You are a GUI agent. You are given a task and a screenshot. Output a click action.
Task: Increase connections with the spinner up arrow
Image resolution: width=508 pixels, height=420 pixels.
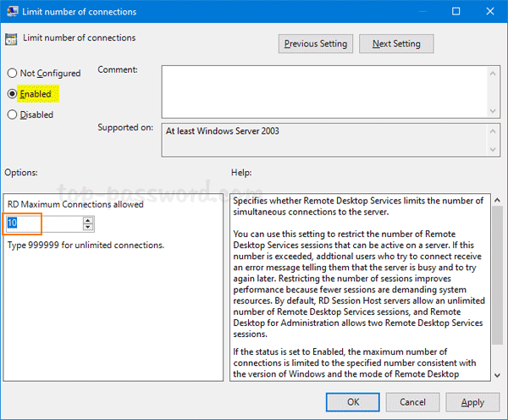pos(88,220)
